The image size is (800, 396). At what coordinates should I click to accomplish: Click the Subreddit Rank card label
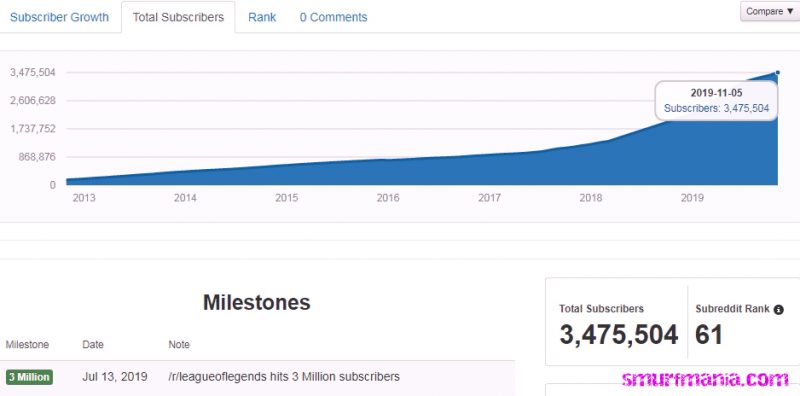click(733, 309)
